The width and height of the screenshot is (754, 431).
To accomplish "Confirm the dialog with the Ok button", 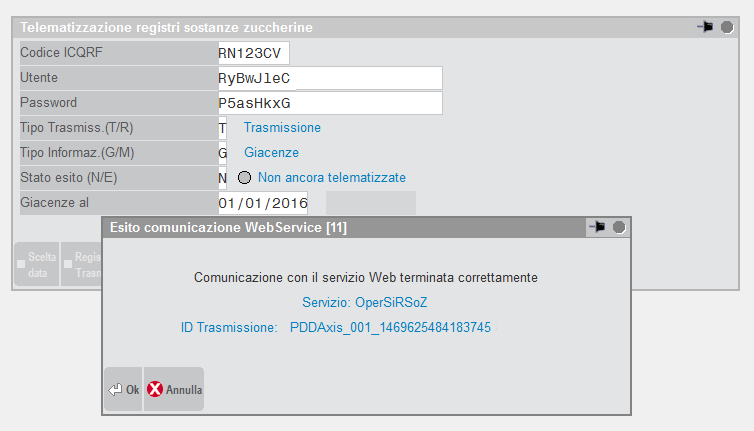I will (x=123, y=389).
